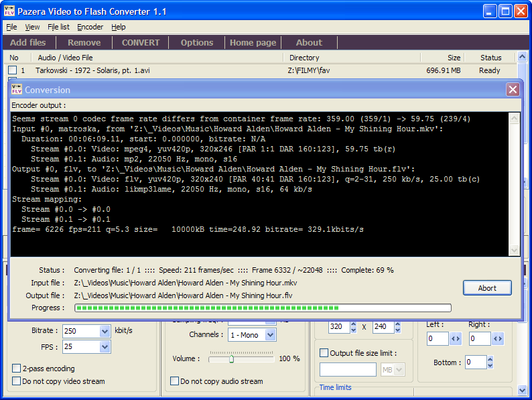Click the Bottom crop stepper arrows
Screen dimensions: 532x400
490,362
